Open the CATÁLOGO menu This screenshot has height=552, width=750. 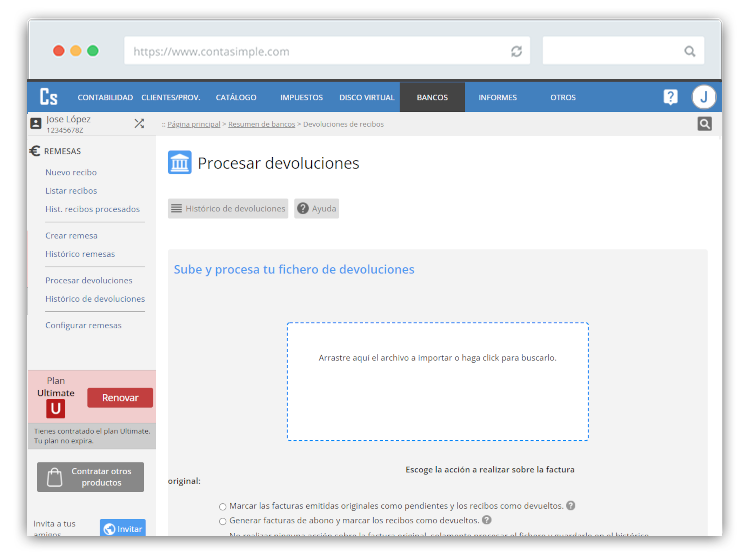pos(236,98)
